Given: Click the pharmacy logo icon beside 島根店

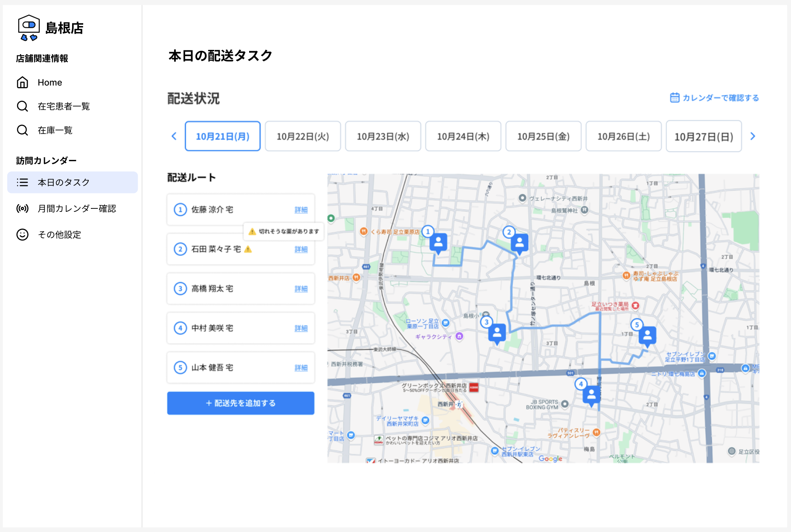Looking at the screenshot, I should pyautogui.click(x=29, y=28).
